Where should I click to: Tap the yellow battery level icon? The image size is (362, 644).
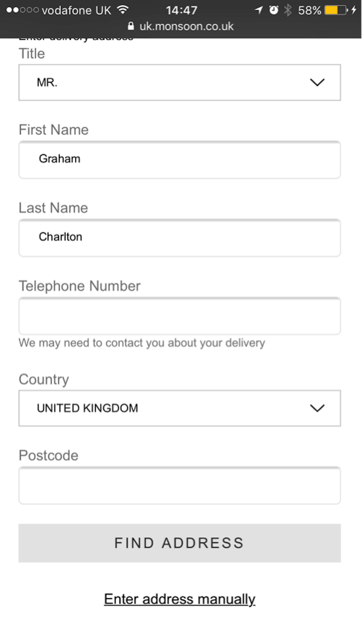(335, 10)
